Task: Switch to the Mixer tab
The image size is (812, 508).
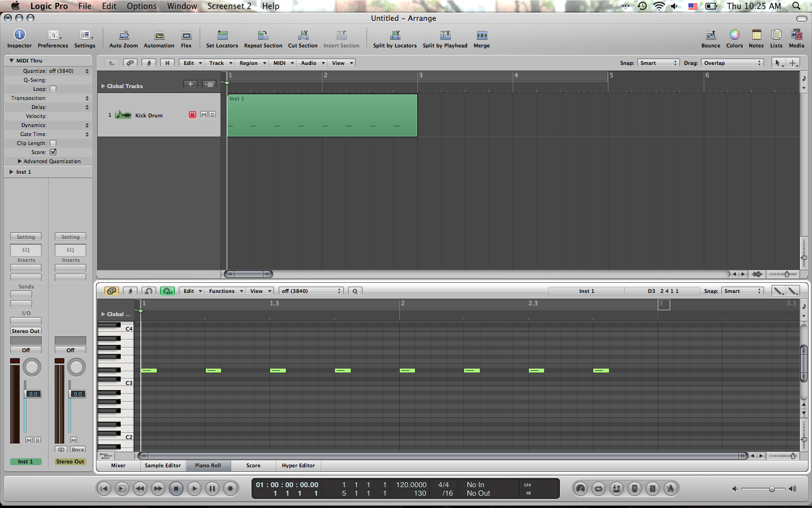Action: tap(118, 466)
